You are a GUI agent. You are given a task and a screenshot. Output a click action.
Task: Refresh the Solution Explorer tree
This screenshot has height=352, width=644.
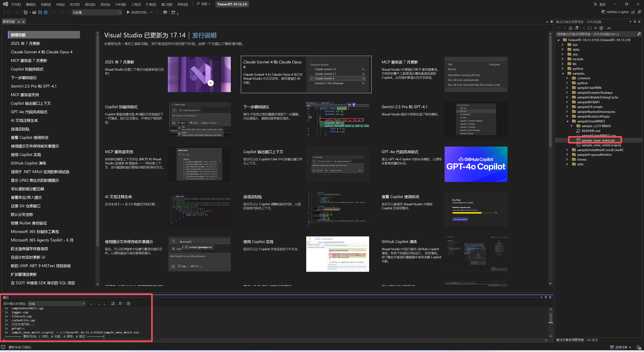click(590, 28)
